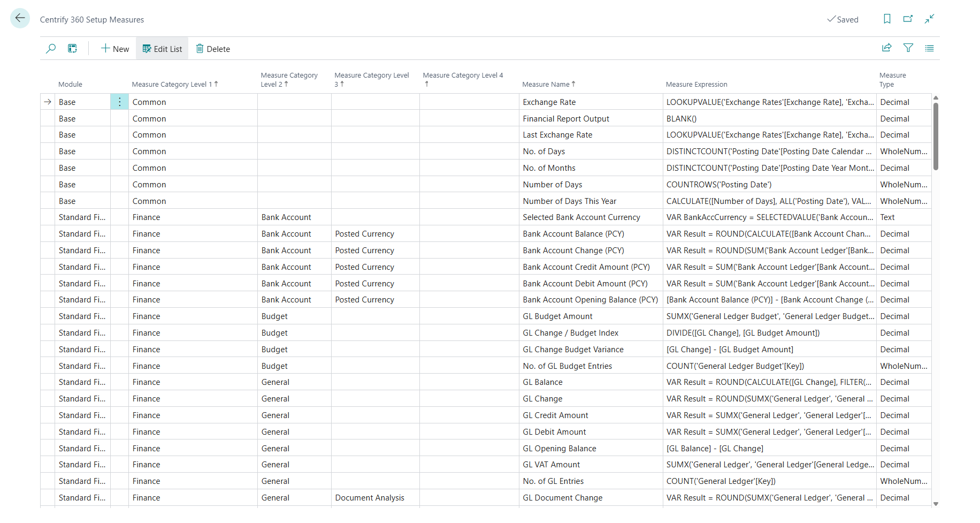Select No. of GL Budget Entries cell
This screenshot has height=523, width=980.
click(591, 366)
